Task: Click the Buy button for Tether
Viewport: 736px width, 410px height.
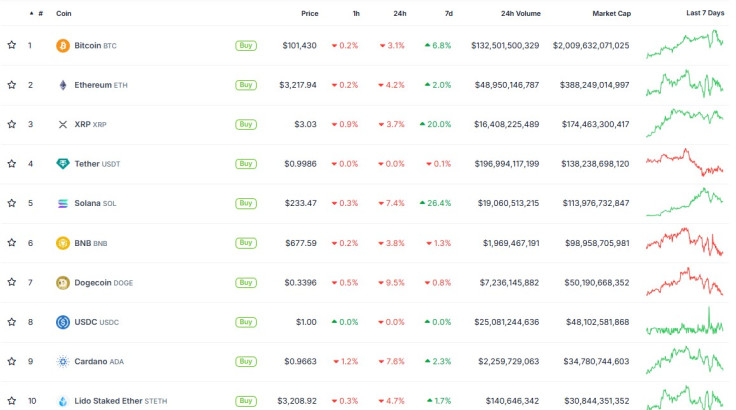Action: (246, 164)
